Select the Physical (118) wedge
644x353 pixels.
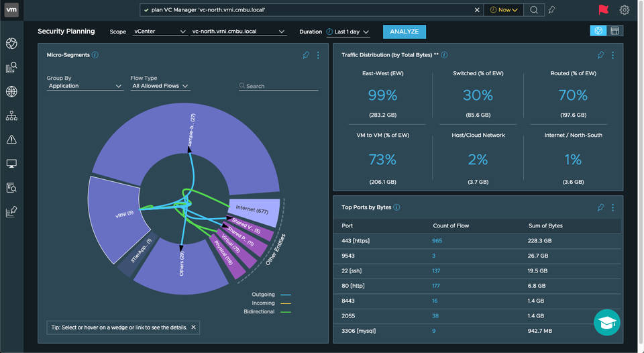point(228,259)
